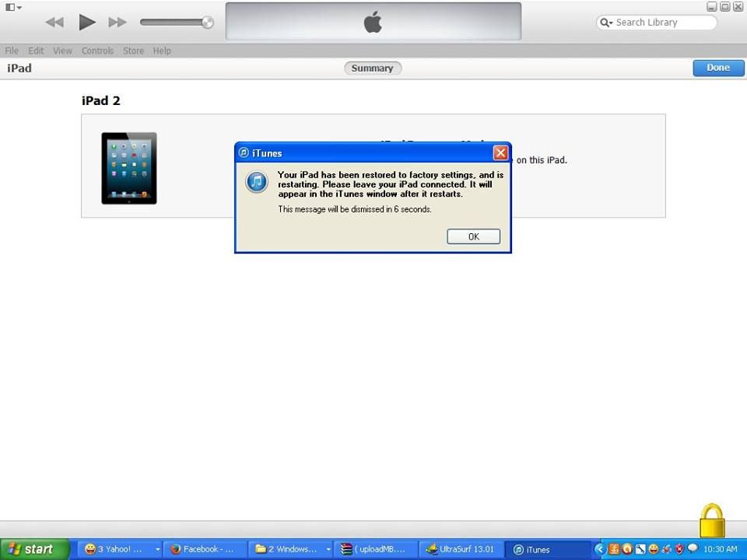
Task: Open the File menu
Action: (x=12, y=51)
